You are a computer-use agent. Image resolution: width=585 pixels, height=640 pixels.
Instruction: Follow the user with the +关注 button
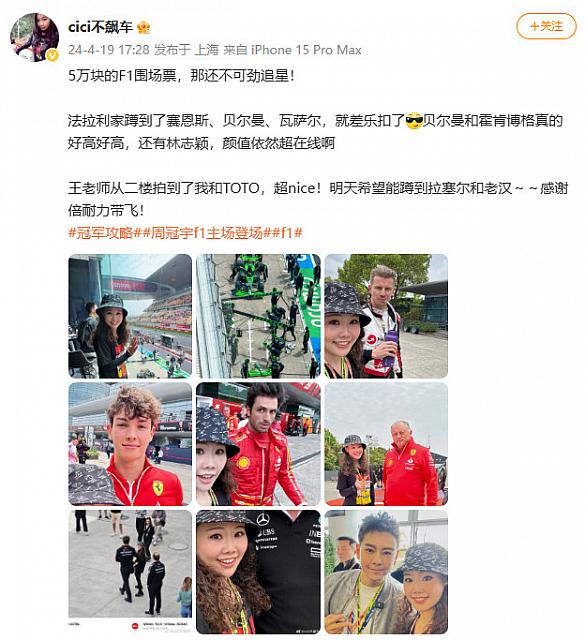(546, 27)
